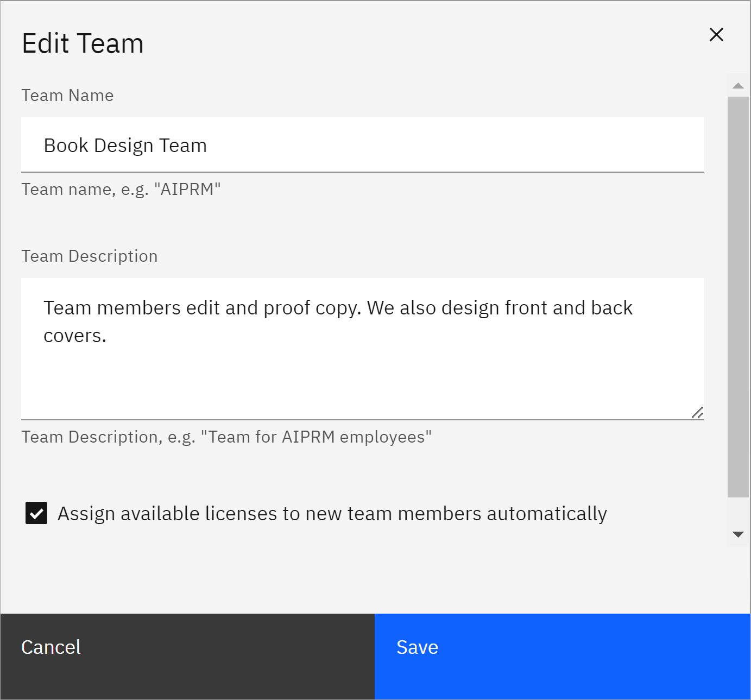Select the Book Design Team text field
The width and height of the screenshot is (751, 700).
coord(362,144)
